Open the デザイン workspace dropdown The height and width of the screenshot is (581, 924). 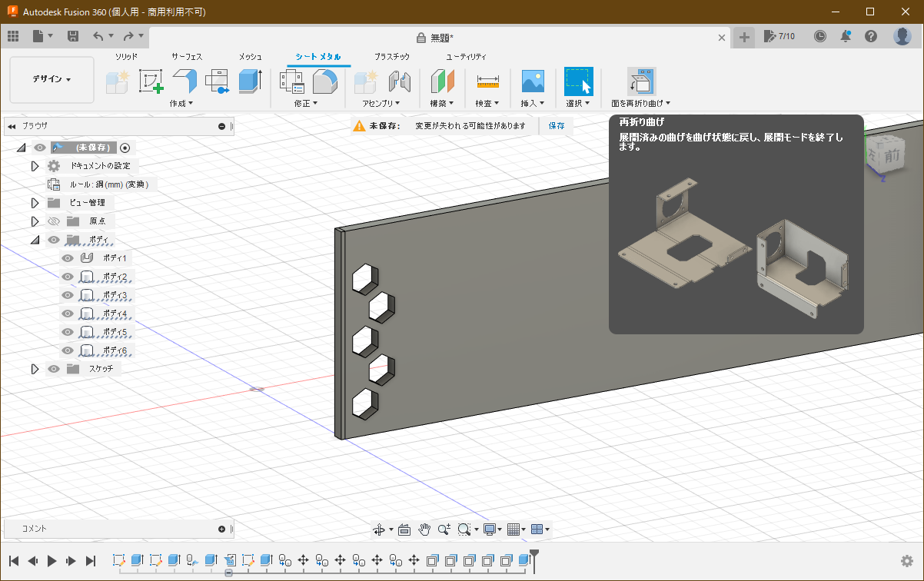pos(52,79)
